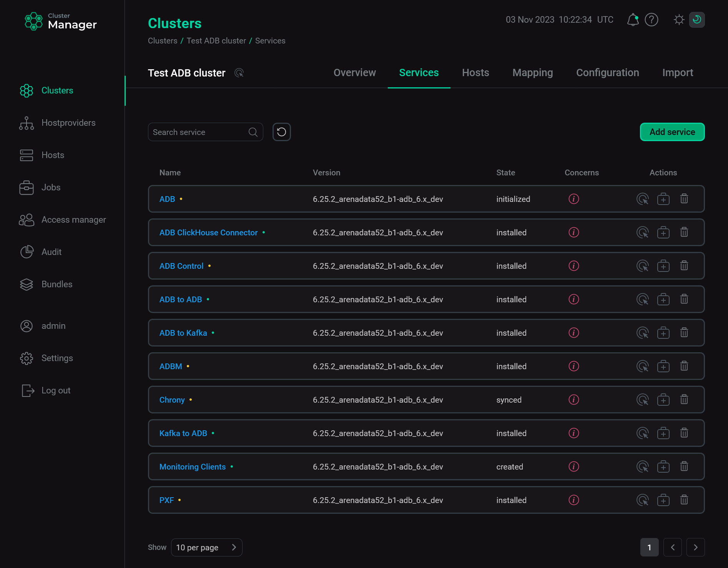Focus the Search service input field

[206, 132]
